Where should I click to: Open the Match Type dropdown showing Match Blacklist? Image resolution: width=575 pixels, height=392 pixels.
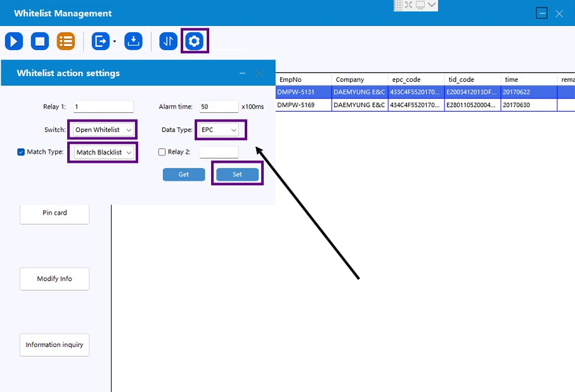[x=104, y=153]
